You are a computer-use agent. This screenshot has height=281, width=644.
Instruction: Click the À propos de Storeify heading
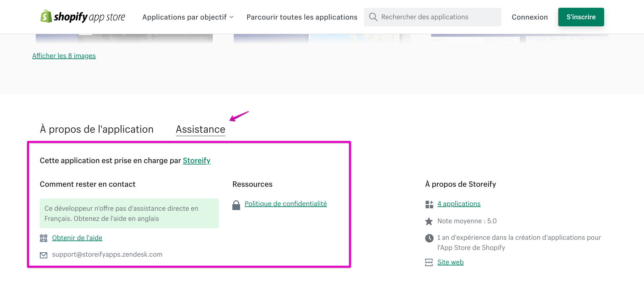pyautogui.click(x=461, y=184)
